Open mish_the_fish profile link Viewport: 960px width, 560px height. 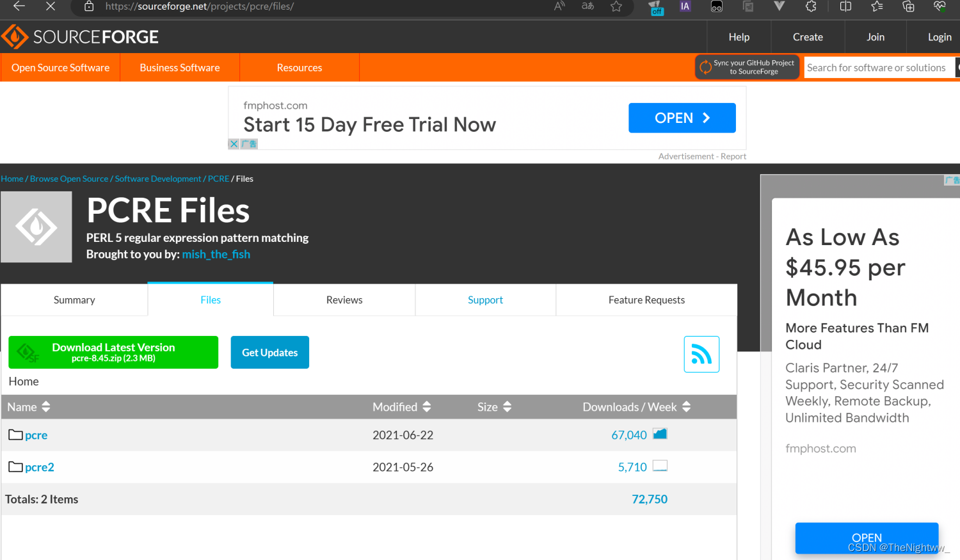coord(216,254)
